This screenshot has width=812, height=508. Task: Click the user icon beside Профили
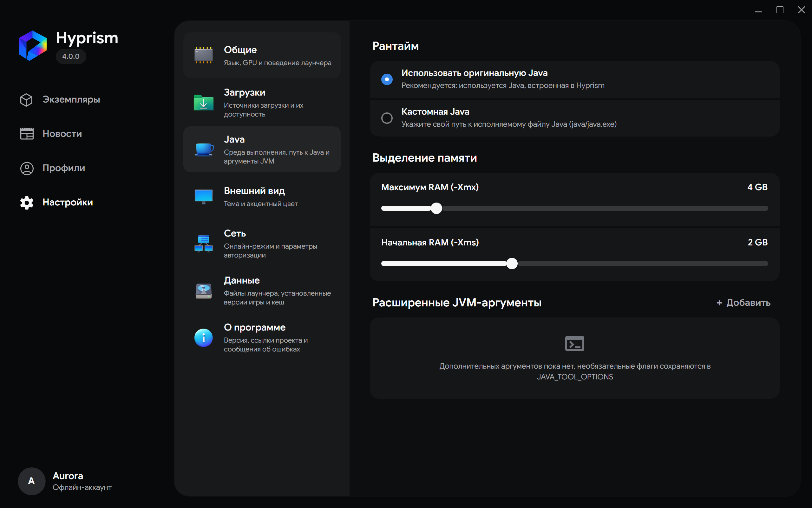(x=27, y=168)
